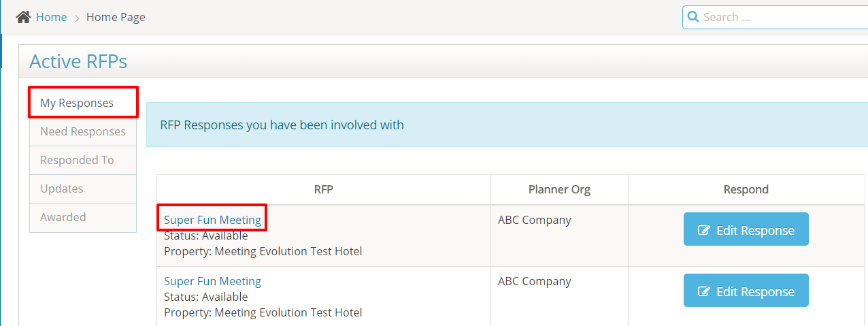The image size is (868, 326).
Task: Select the My Responses tab
Action: point(77,103)
